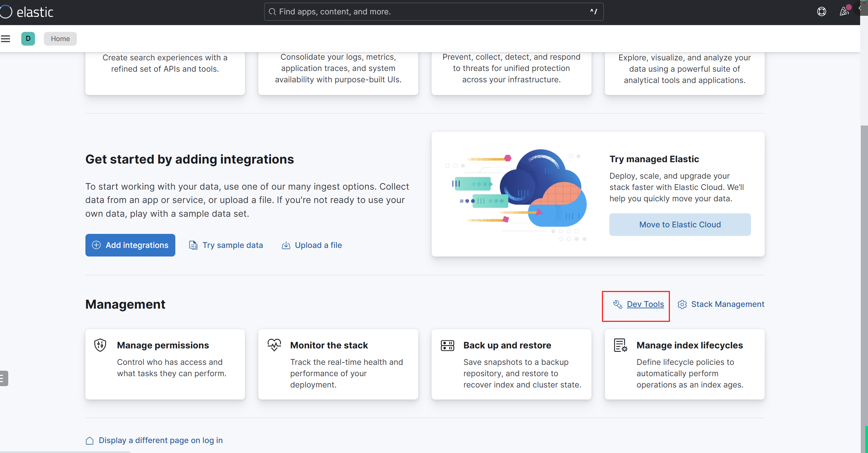Click the Monitor the stack heartbeat icon
Viewport: 868px width, 453px height.
pyautogui.click(x=274, y=345)
